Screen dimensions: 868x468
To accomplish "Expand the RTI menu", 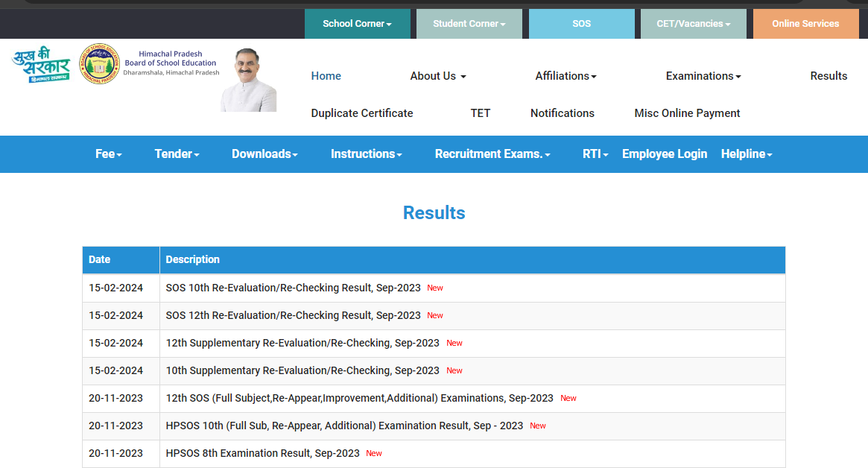I will [x=595, y=154].
